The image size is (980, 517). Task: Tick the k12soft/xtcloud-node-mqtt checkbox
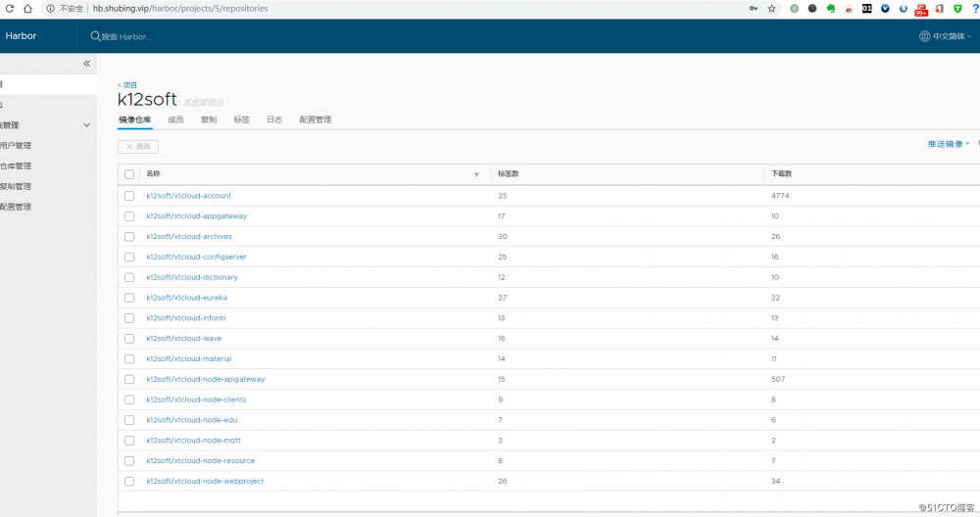[129, 441]
